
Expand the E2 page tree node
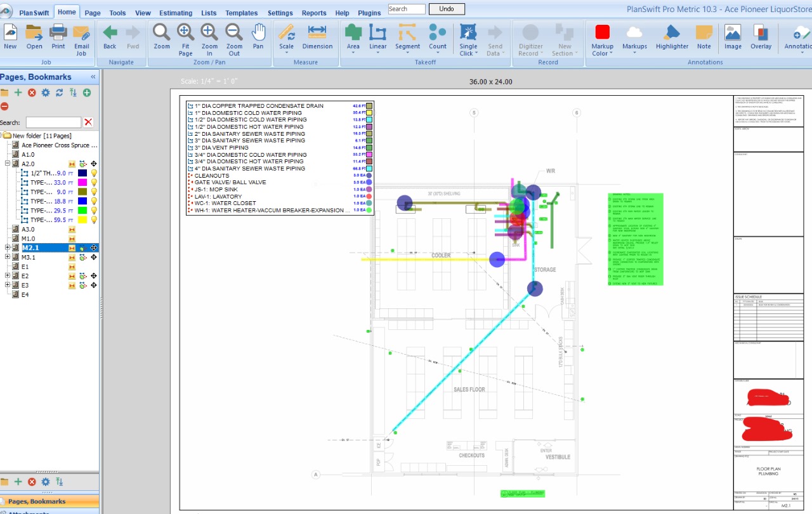8,276
